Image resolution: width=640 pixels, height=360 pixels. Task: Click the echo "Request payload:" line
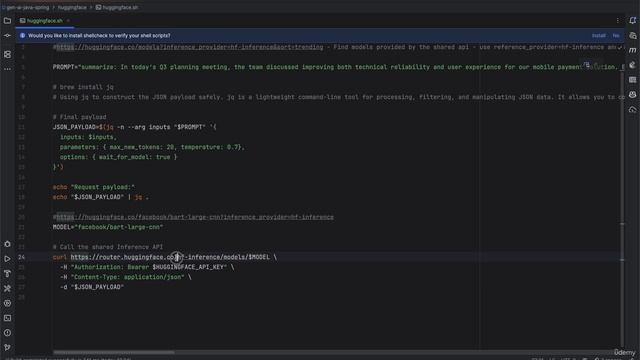[93, 187]
